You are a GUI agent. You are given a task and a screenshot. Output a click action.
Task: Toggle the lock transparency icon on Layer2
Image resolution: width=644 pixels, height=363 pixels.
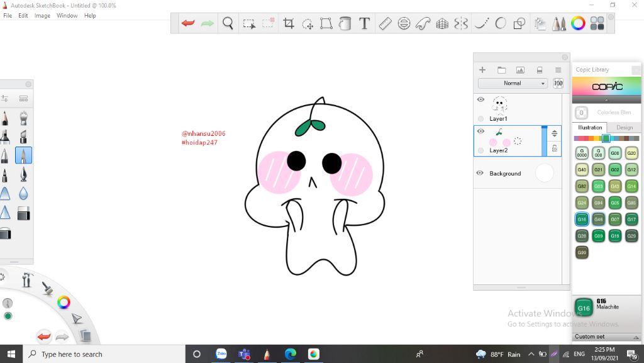tap(555, 148)
